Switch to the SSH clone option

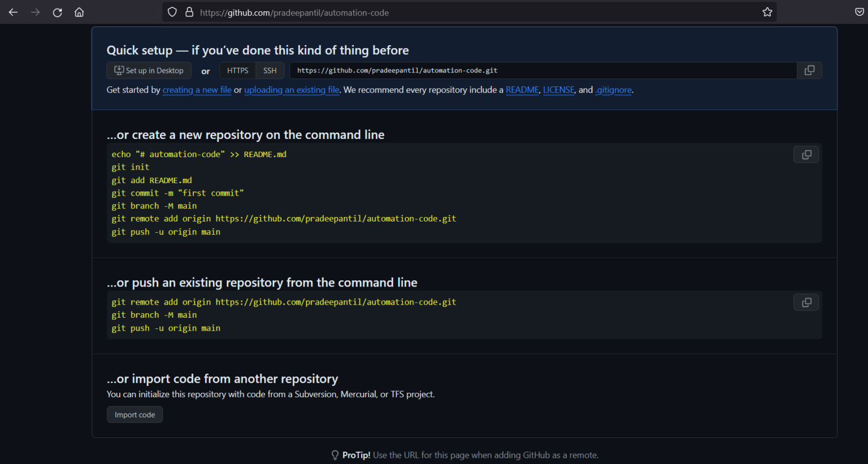pos(270,71)
